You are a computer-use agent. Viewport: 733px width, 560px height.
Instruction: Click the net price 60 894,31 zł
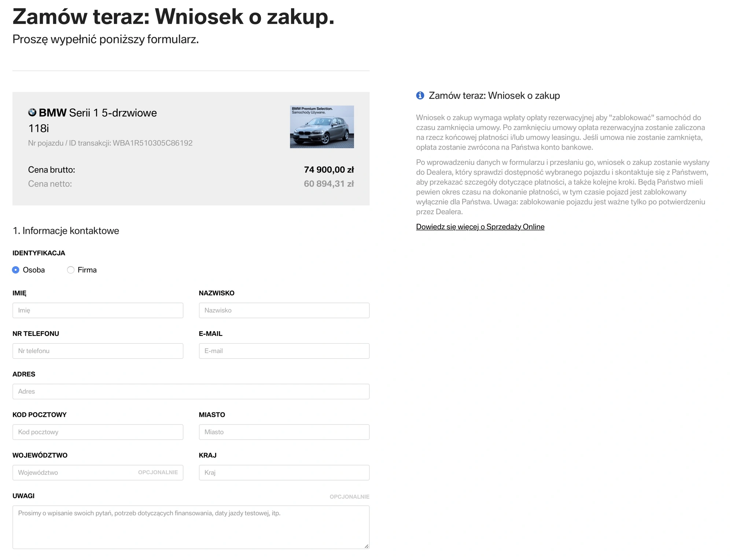coord(329,184)
